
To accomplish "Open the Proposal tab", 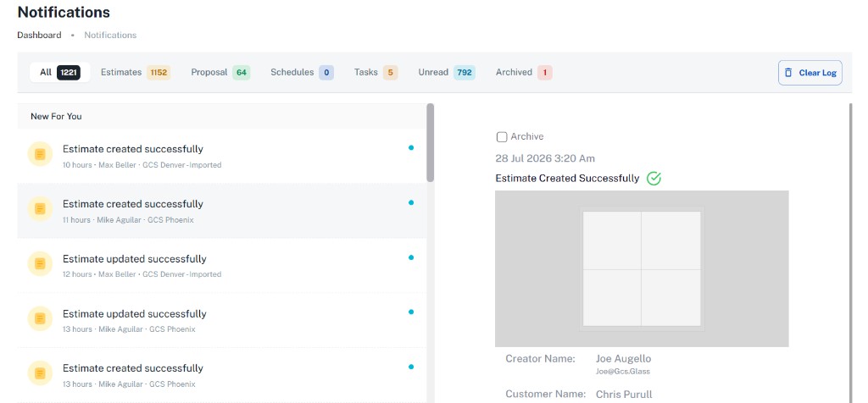I will (220, 73).
